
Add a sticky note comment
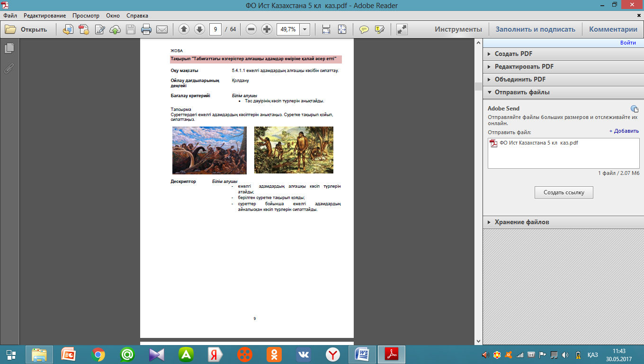(x=364, y=29)
